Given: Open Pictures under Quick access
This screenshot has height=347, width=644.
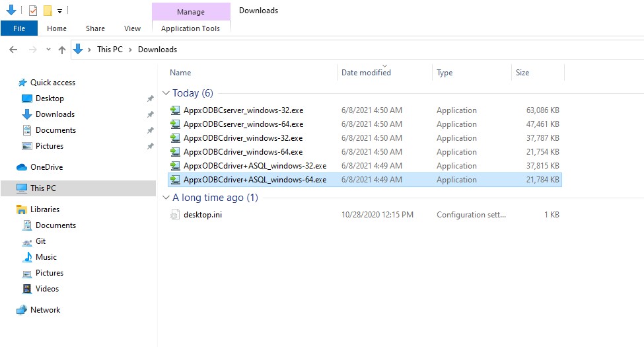Looking at the screenshot, I should pos(50,146).
